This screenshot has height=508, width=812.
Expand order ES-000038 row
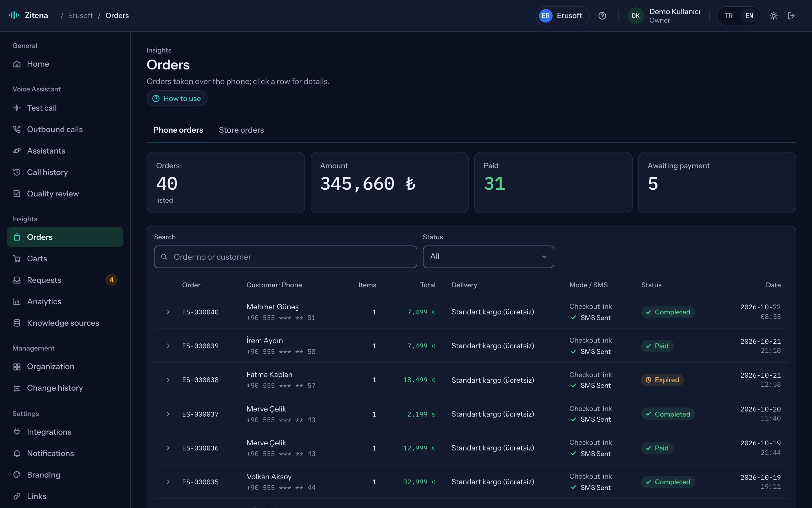pyautogui.click(x=168, y=380)
